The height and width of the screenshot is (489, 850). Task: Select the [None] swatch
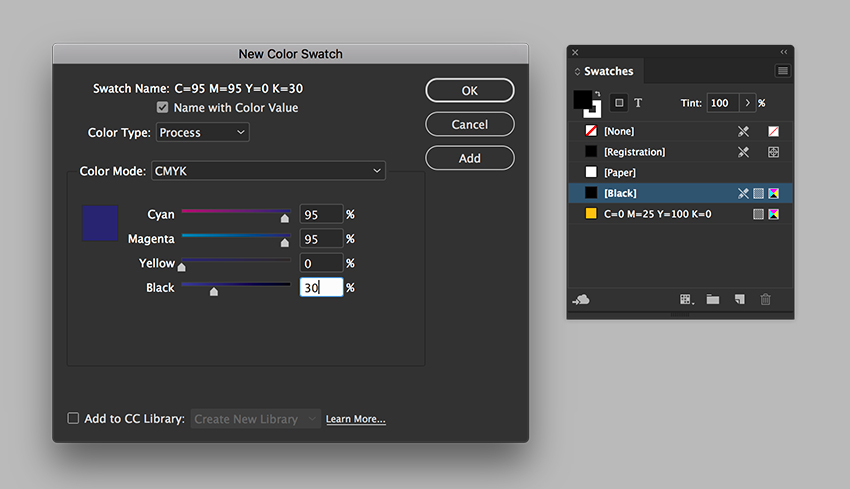point(680,131)
